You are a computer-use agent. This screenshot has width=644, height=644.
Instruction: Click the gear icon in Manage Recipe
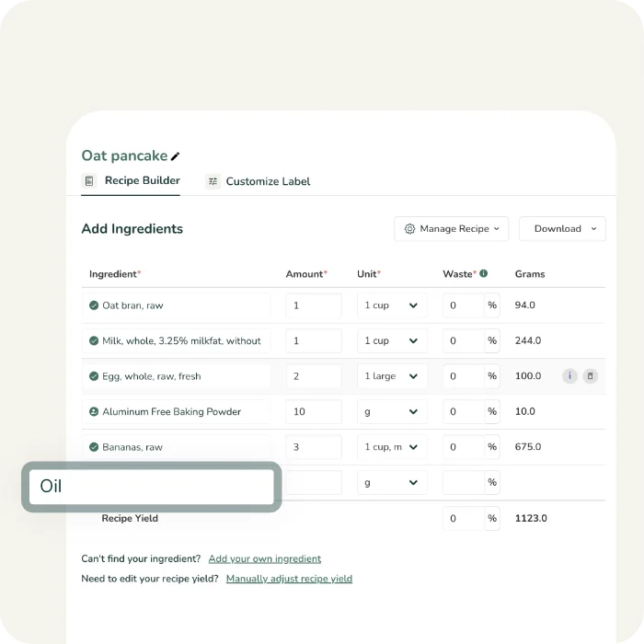point(410,229)
